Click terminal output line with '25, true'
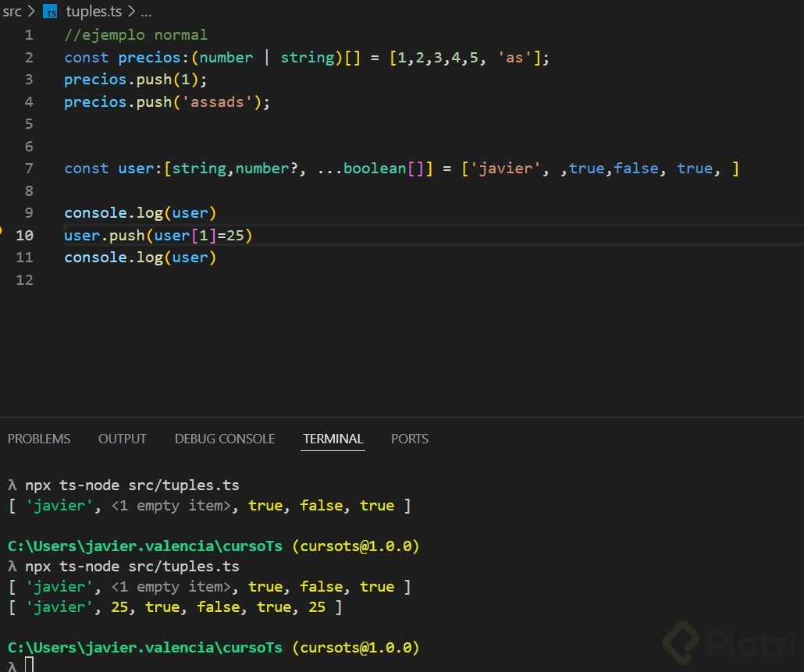This screenshot has height=672, width=804. click(x=176, y=607)
